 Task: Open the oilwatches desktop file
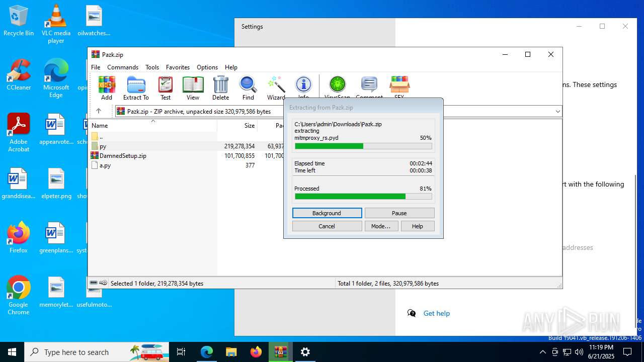coord(94,21)
